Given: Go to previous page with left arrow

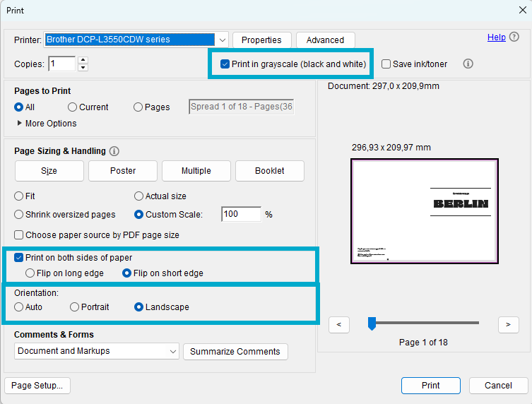Looking at the screenshot, I should tap(339, 325).
